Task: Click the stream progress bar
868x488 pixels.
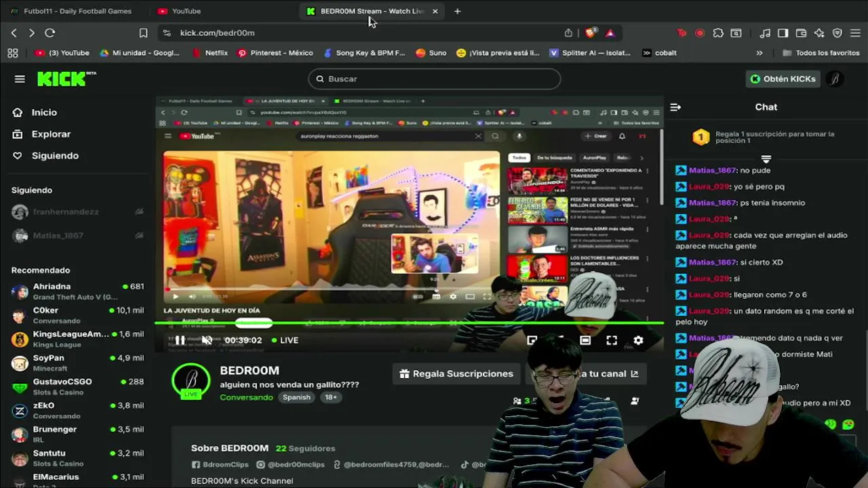Action: point(410,323)
